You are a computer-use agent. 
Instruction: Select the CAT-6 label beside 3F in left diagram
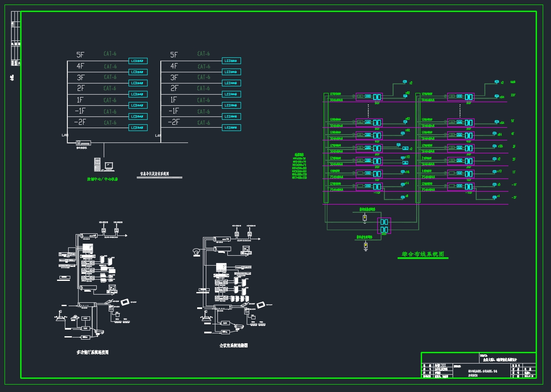click(110, 77)
